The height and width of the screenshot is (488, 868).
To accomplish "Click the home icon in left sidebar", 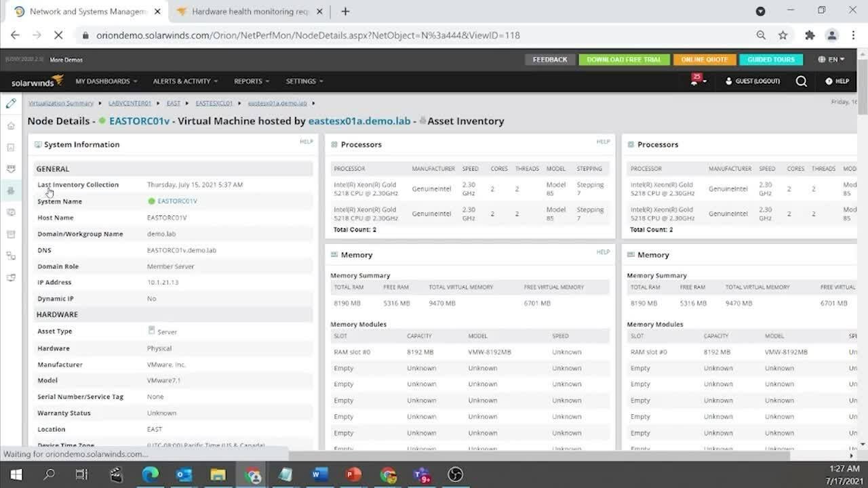I will pos(11,125).
